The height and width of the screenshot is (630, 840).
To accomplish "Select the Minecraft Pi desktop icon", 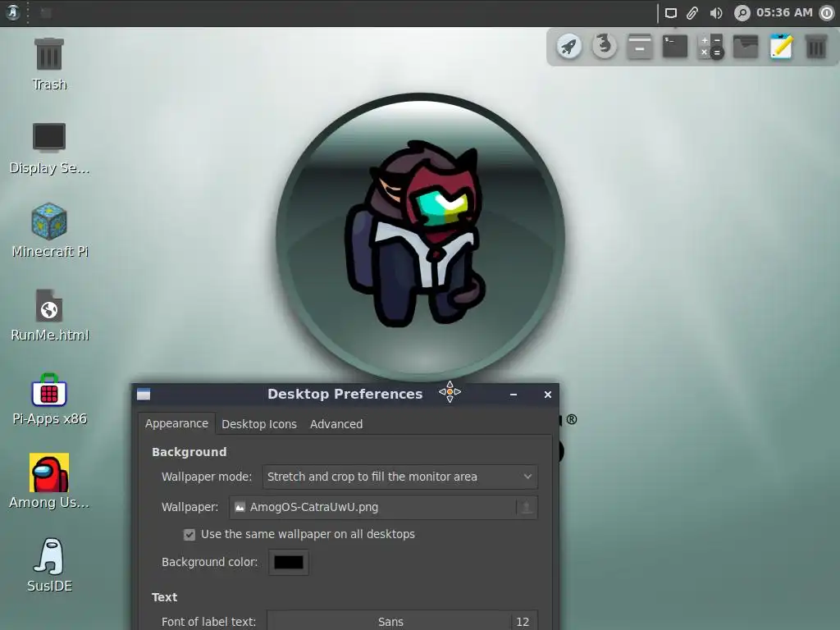I will (x=49, y=231).
